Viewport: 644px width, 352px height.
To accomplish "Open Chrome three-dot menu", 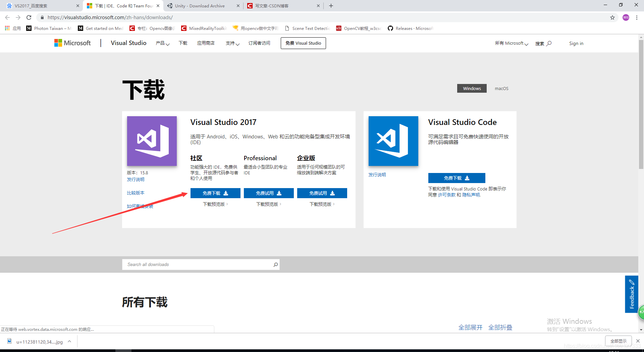I will [637, 17].
